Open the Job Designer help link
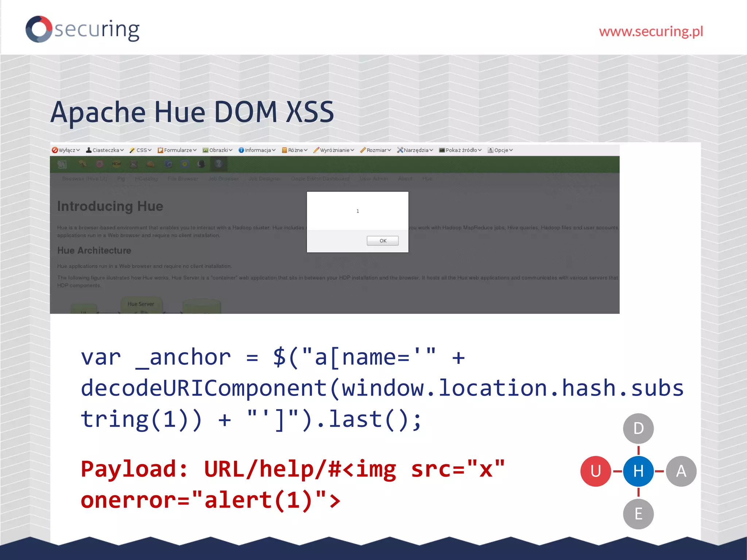This screenshot has height=560, width=747. point(265,179)
